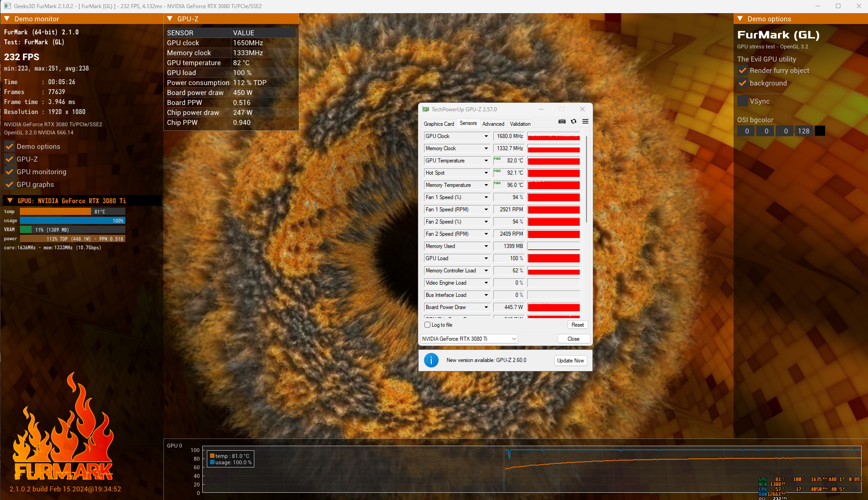This screenshot has width=868, height=500.
Task: Disable Render furry object option
Action: [x=742, y=71]
